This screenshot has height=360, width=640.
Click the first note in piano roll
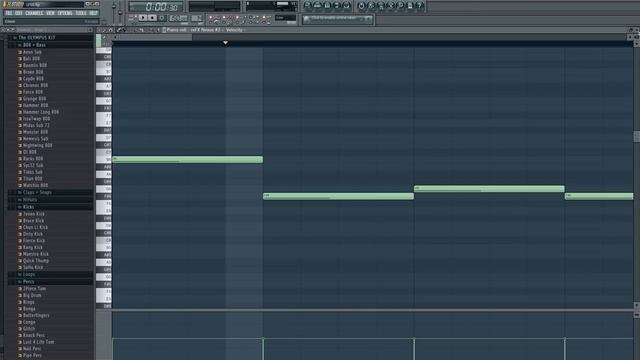click(x=188, y=160)
